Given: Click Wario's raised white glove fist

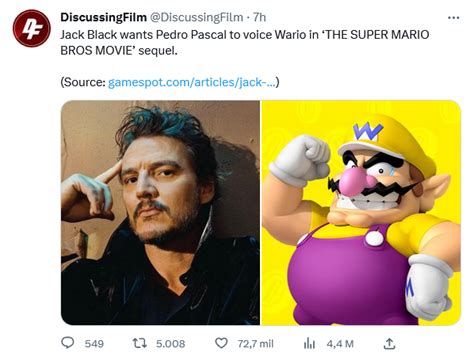Looking at the screenshot, I should [300, 160].
